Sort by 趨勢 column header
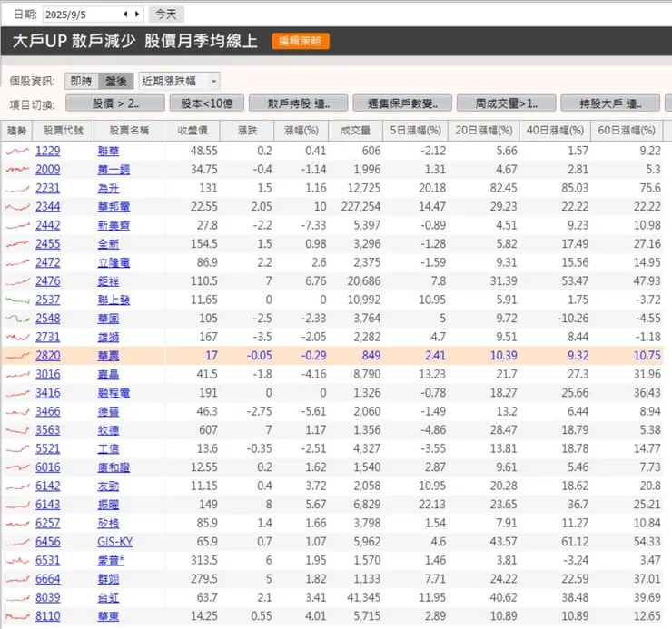This screenshot has height=629, width=672. (16, 131)
